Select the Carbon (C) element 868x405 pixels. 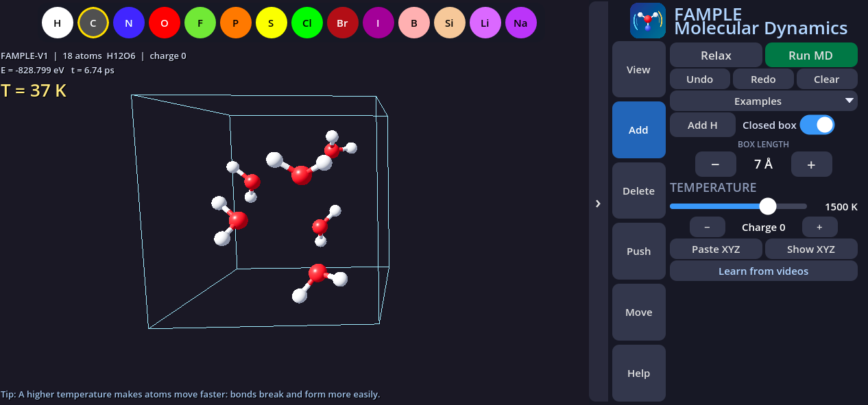coord(93,23)
